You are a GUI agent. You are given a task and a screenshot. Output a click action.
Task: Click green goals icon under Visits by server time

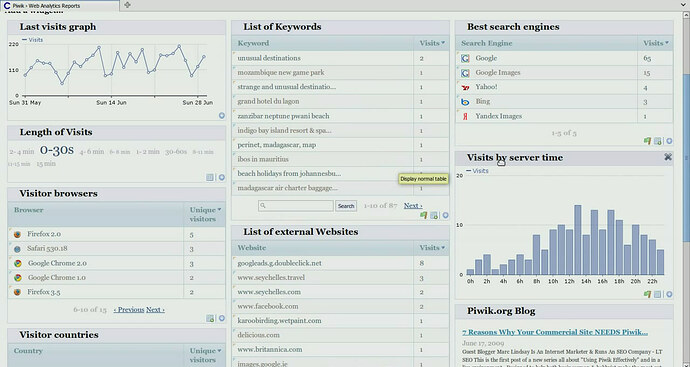[647, 294]
